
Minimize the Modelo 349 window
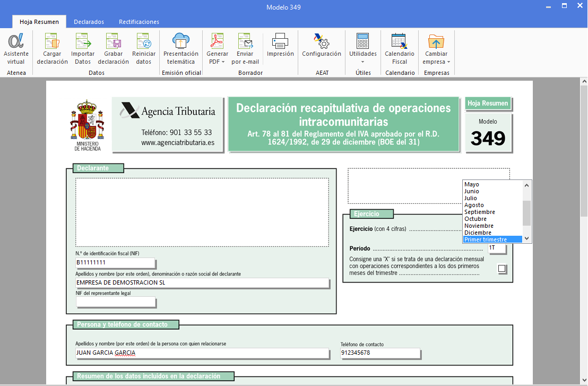[x=548, y=6]
